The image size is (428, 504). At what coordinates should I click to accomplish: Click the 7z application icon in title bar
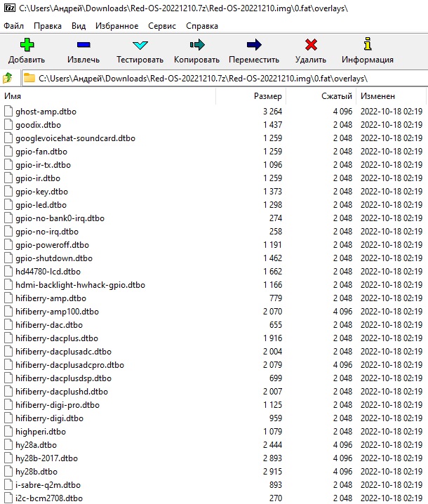[10, 8]
